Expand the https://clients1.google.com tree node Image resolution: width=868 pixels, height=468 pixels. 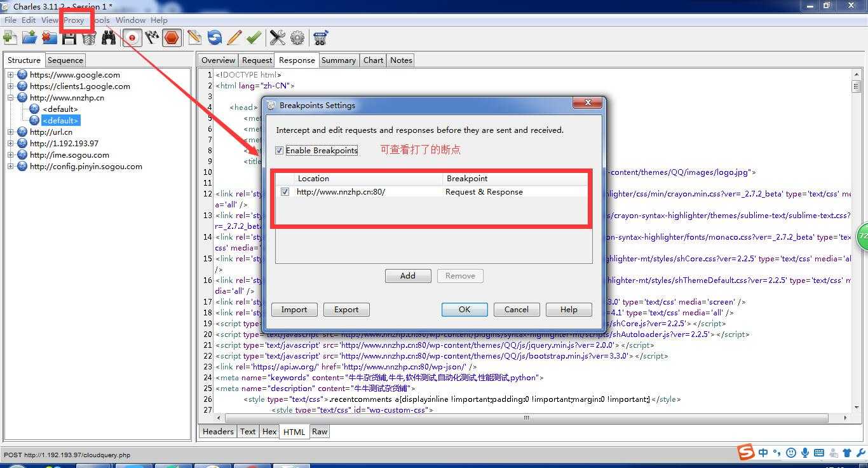pyautogui.click(x=11, y=86)
